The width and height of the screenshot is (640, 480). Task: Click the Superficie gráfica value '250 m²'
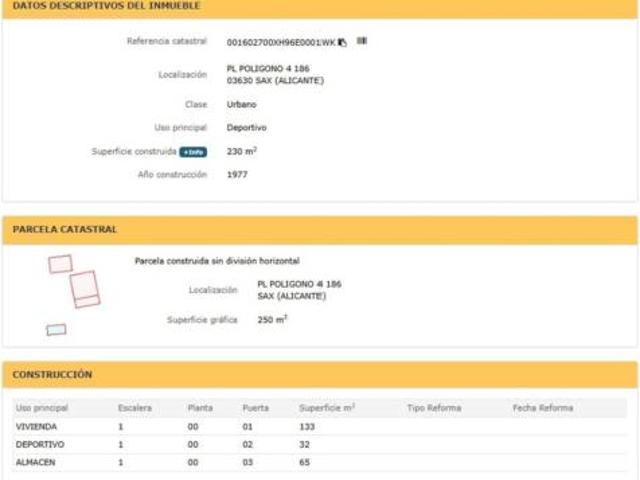pyautogui.click(x=272, y=319)
